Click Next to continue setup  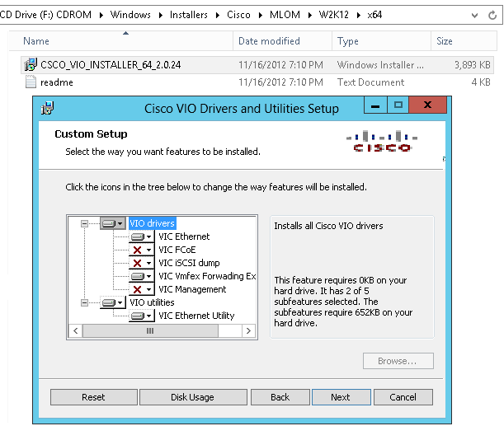341,397
